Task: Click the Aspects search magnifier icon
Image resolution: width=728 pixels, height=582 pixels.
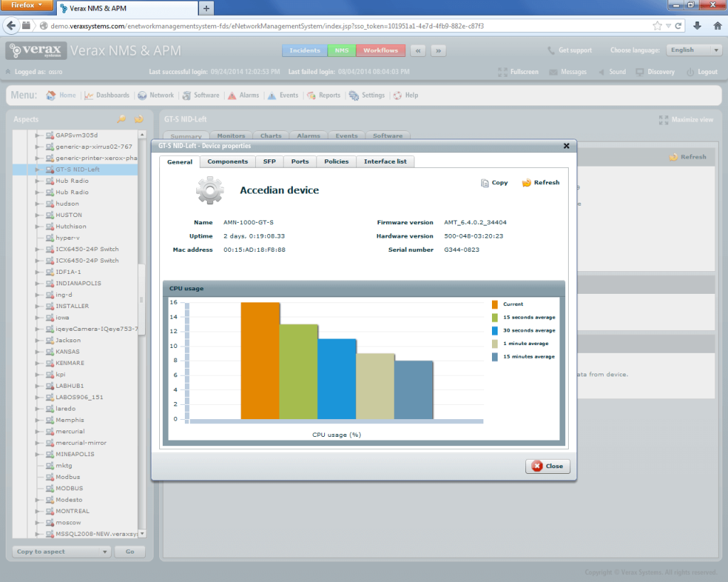Action: (121, 120)
